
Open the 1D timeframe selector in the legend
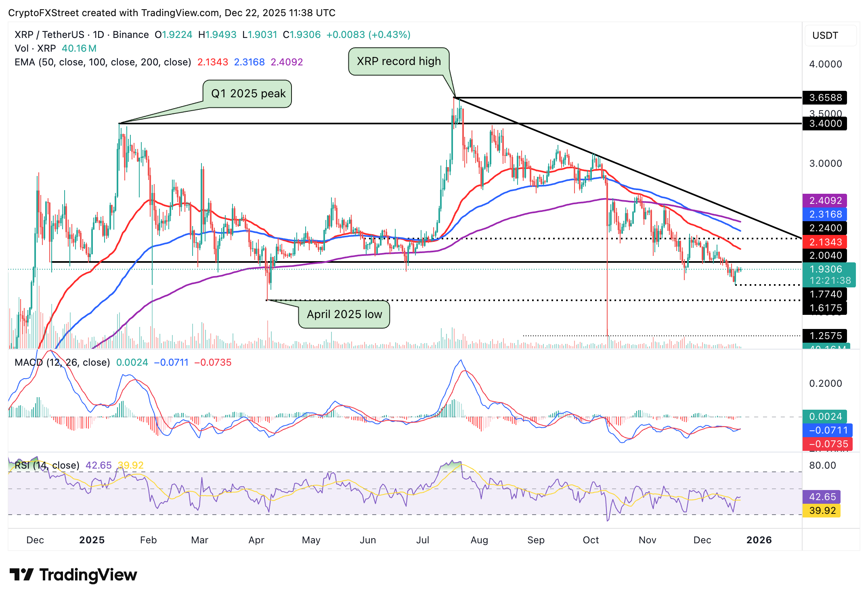tap(97, 35)
